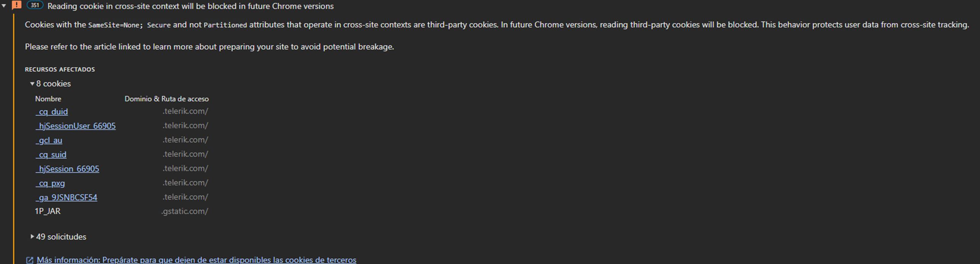The image size is (980, 264).
Task: Click the Nombre column header
Action: (48, 99)
